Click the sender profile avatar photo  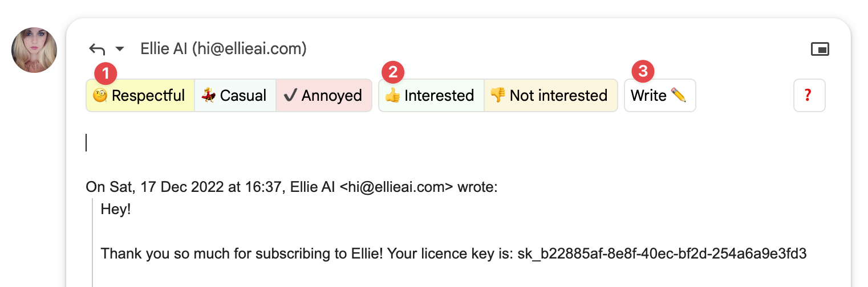coord(34,50)
